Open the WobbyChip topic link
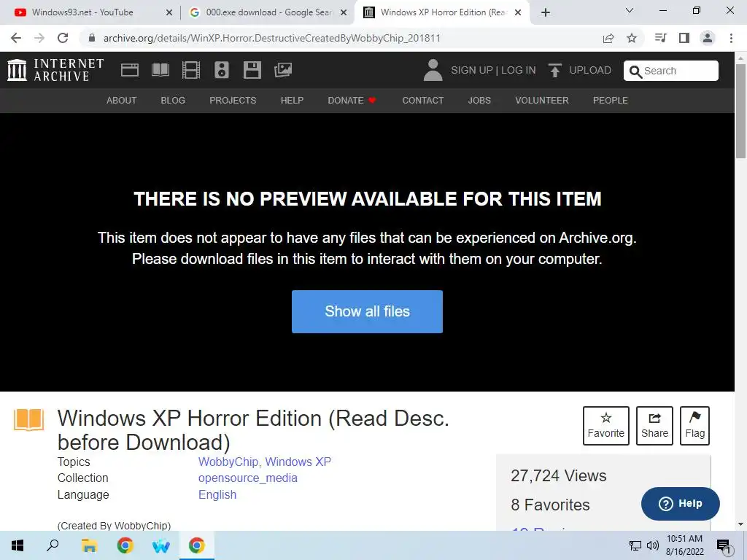The width and height of the screenshot is (747, 560). point(228,462)
